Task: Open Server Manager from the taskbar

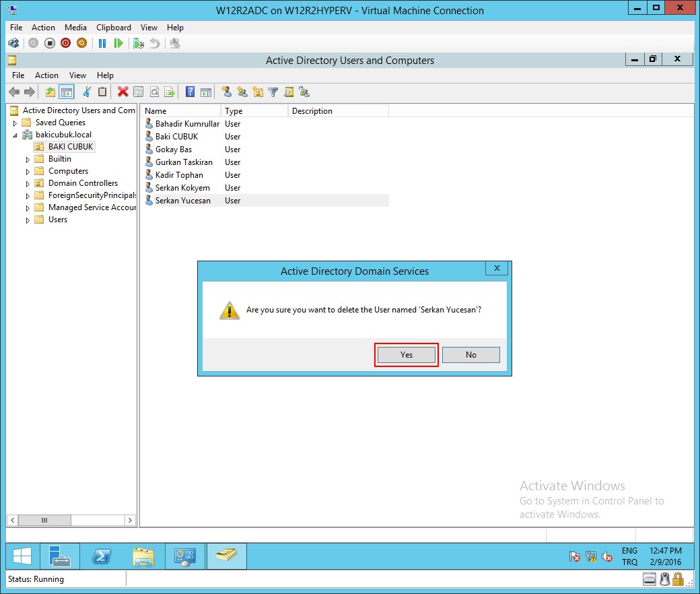Action: click(x=59, y=556)
